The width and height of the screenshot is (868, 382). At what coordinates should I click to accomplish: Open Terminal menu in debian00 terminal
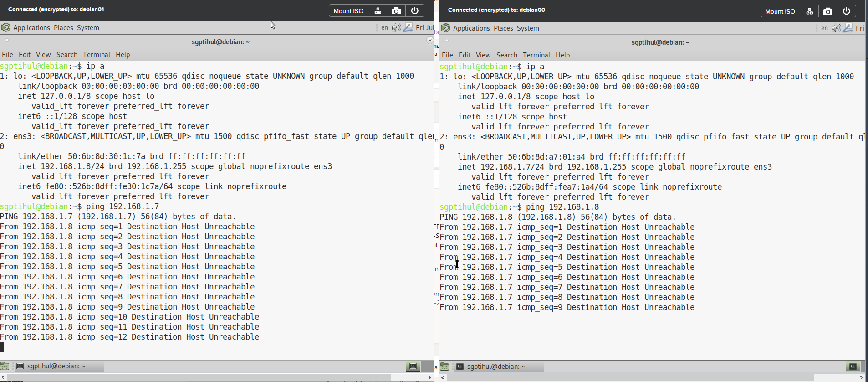point(536,55)
